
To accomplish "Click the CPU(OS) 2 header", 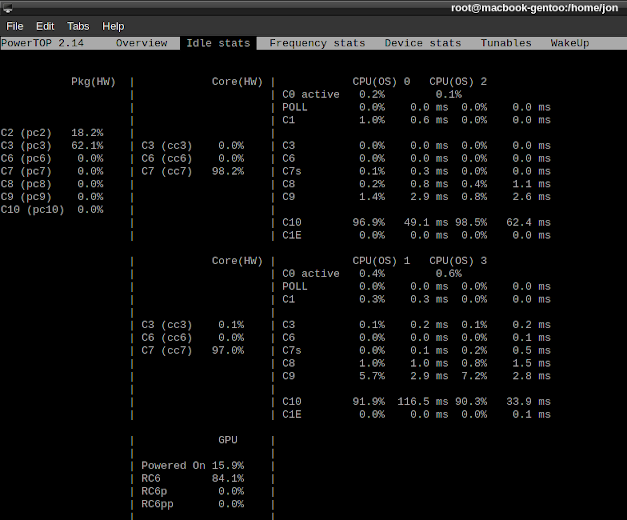I will [458, 82].
